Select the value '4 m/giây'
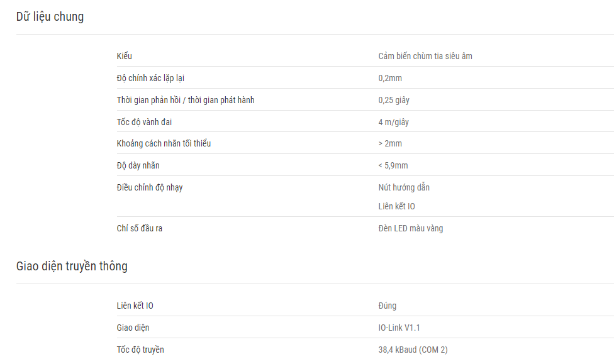Image resolution: width=614 pixels, height=364 pixels. click(394, 122)
